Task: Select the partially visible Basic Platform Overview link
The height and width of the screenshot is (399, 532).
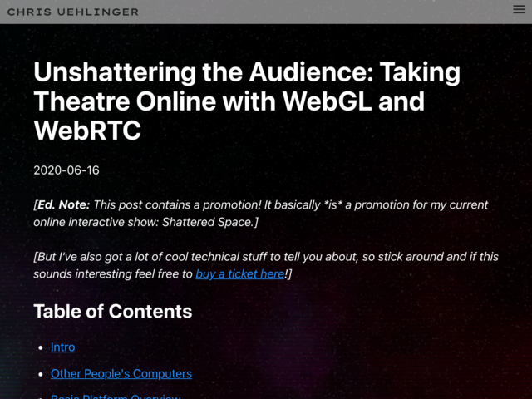Action: point(116,397)
